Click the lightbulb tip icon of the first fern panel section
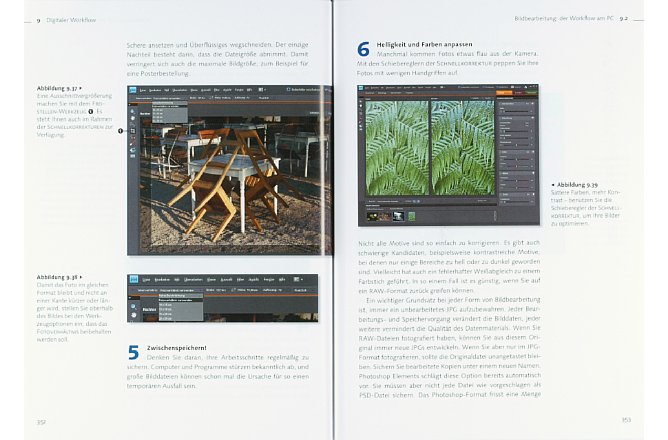668x440 pixels. (533, 103)
